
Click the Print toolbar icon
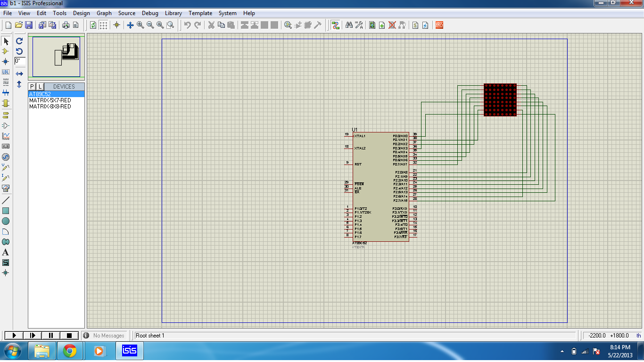66,25
